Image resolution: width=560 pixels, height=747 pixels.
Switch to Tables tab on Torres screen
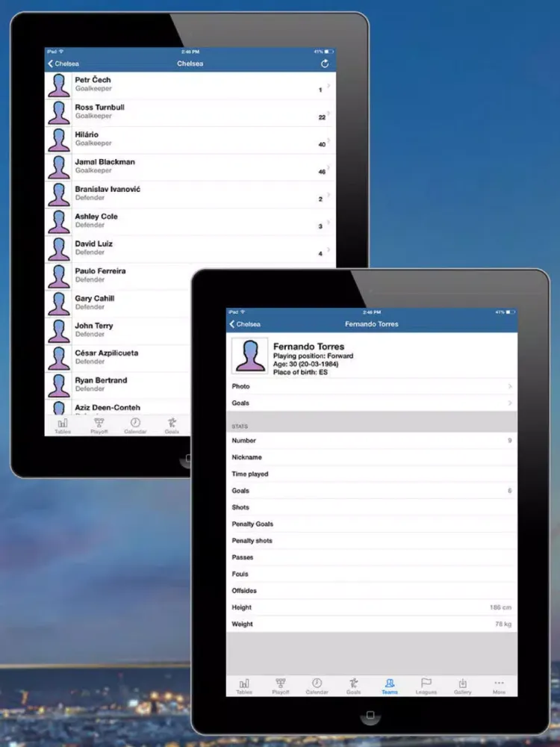coord(244,686)
